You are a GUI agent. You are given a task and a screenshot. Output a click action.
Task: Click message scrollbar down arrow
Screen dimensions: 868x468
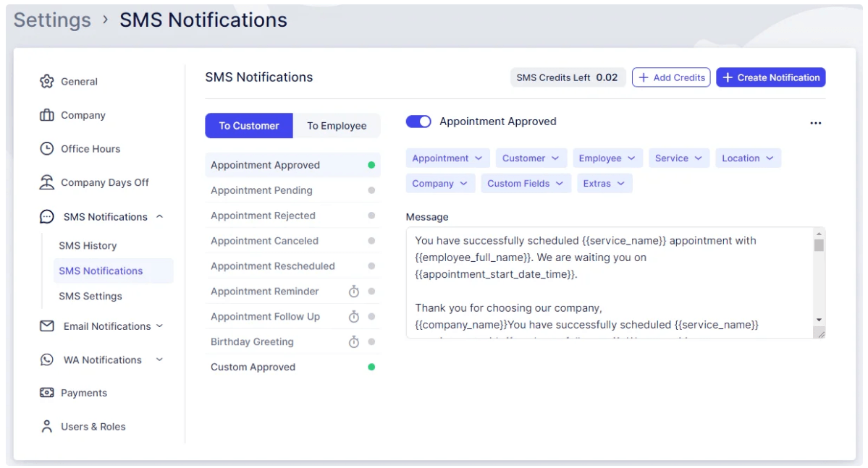(819, 320)
